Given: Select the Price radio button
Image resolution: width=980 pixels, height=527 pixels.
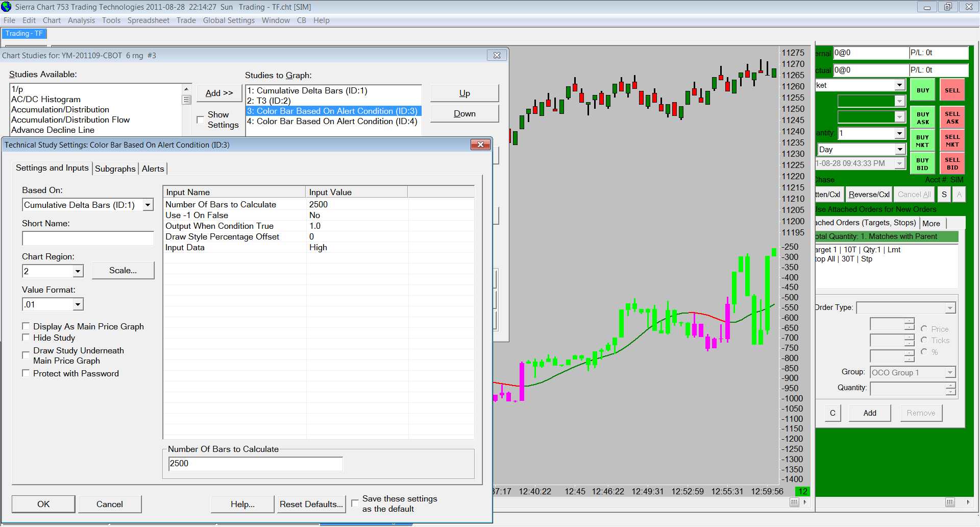Looking at the screenshot, I should coord(924,329).
